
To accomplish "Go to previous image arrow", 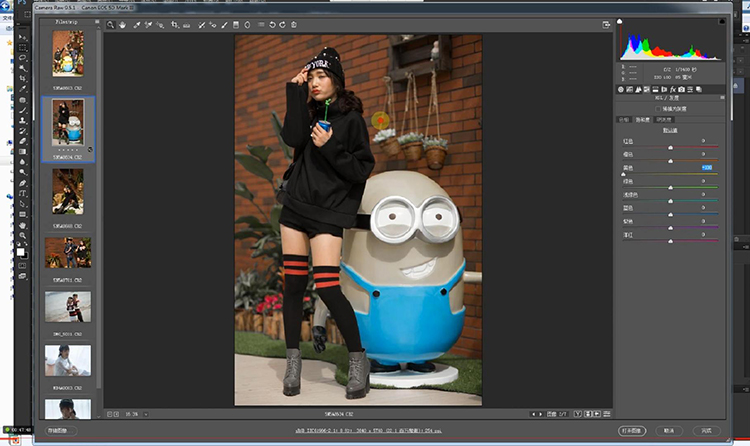I will (533, 414).
